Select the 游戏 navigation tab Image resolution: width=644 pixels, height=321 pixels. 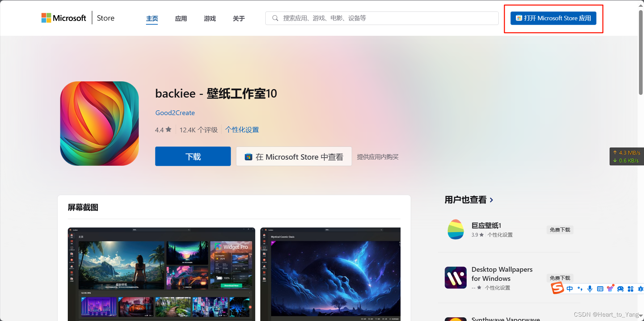click(x=210, y=19)
